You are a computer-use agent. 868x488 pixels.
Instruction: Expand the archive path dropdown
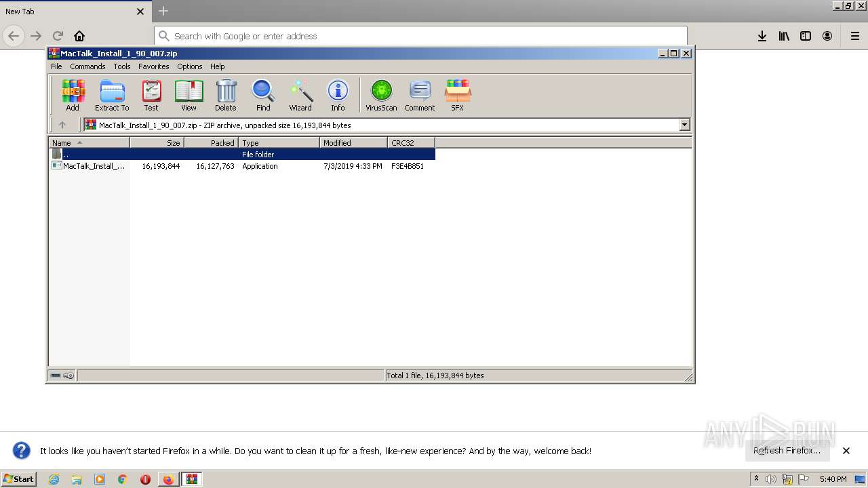pos(684,125)
